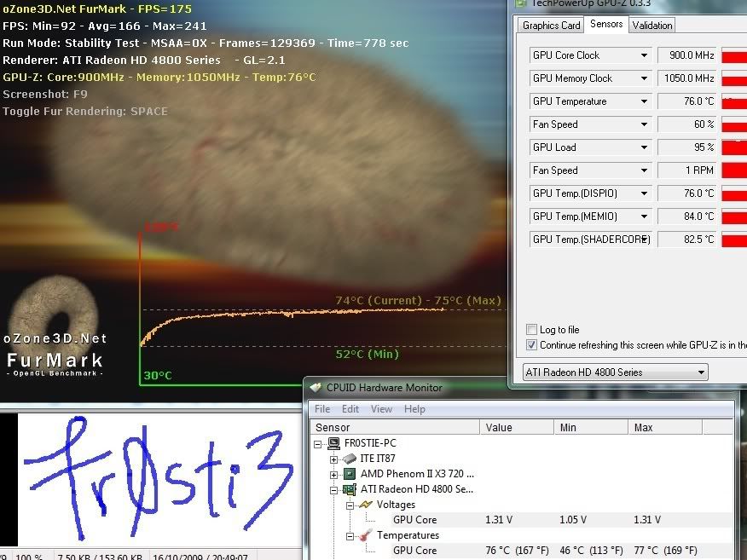This screenshot has height=560, width=747.
Task: Click the 16/10/2009 date status entry
Action: click(200, 557)
